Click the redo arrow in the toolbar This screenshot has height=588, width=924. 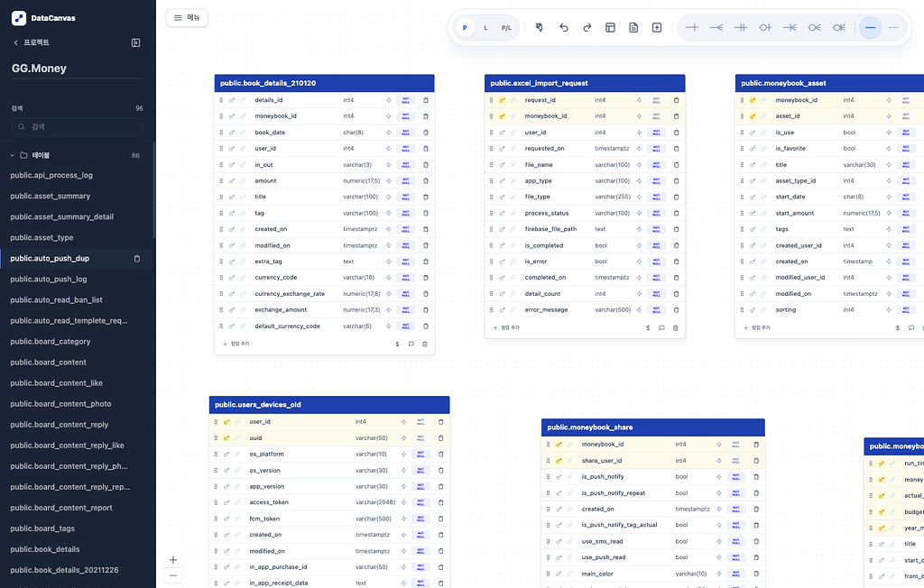587,28
